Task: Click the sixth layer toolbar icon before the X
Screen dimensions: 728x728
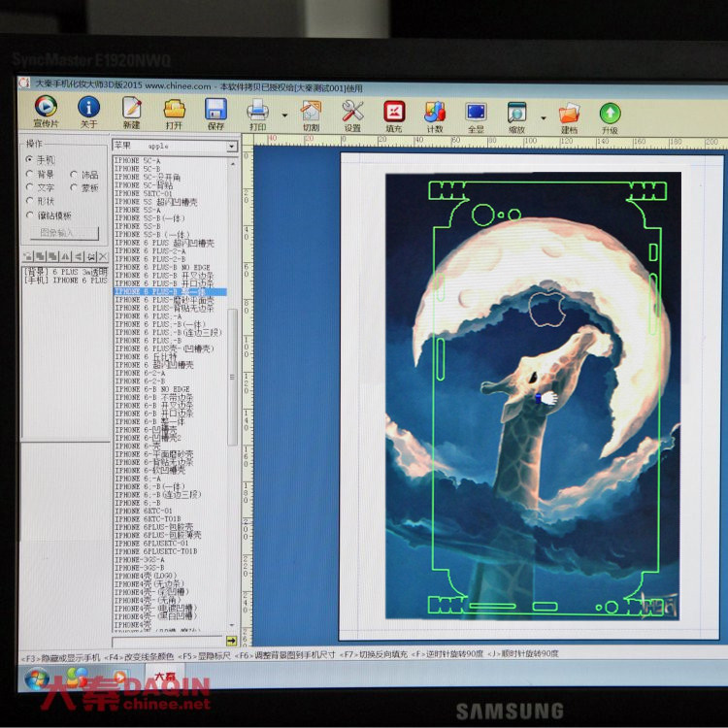Action: [91, 256]
